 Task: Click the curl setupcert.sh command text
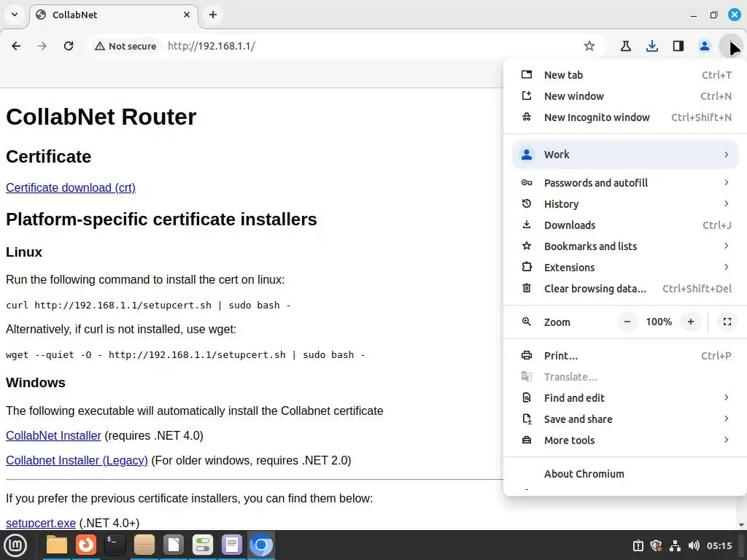tap(148, 306)
